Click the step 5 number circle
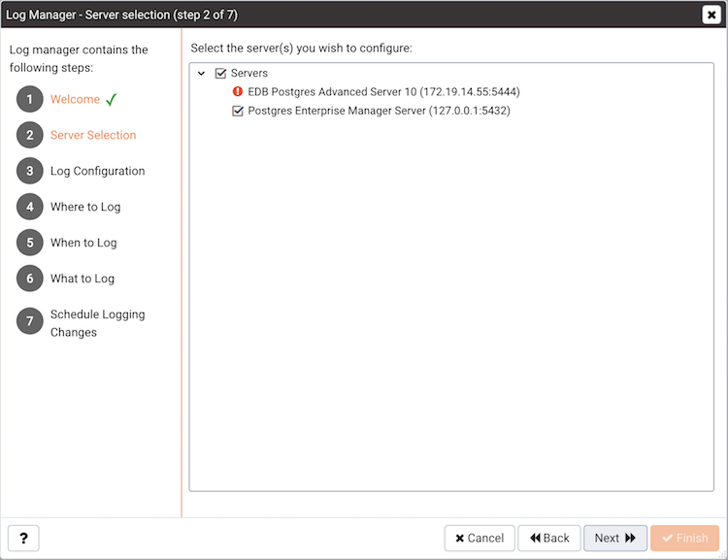 click(x=30, y=242)
